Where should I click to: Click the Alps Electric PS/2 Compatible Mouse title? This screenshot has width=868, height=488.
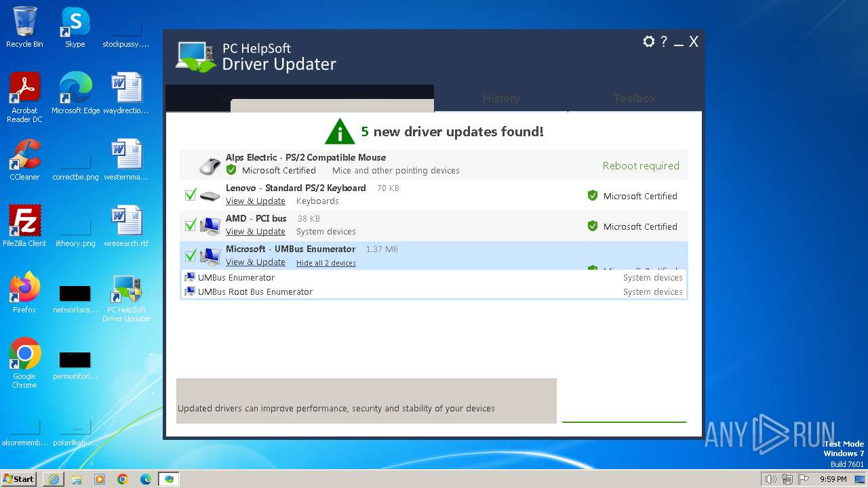(x=306, y=157)
